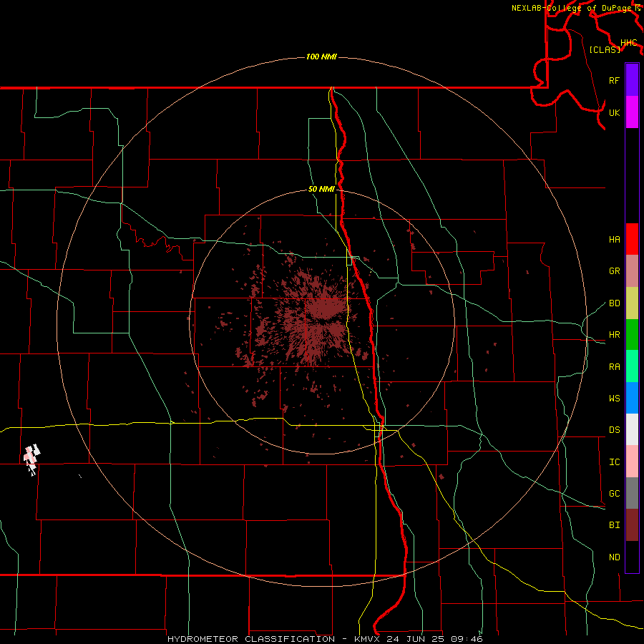The image size is (644, 644).
Task: Click the ND legend label
Action: pos(614,557)
